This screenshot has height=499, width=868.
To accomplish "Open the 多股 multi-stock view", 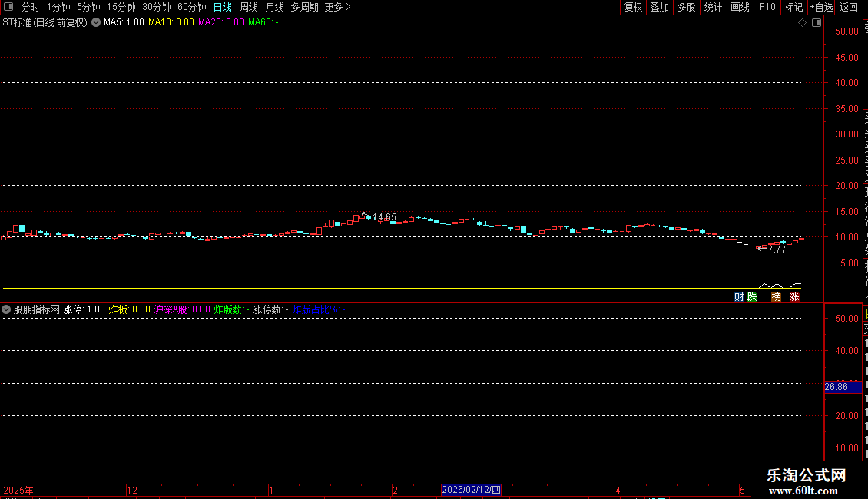I will click(686, 7).
